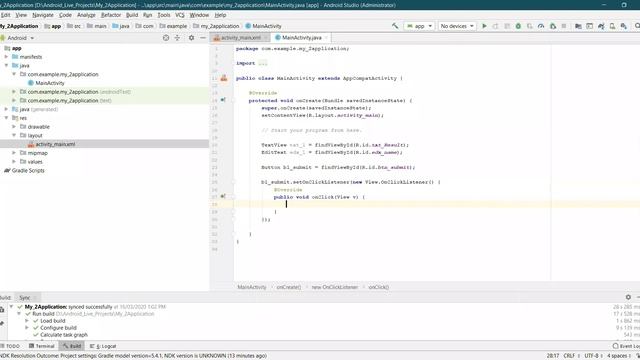Click the Make Project hammer icon
Viewport: 640px width, 360px height.
[x=395, y=26]
